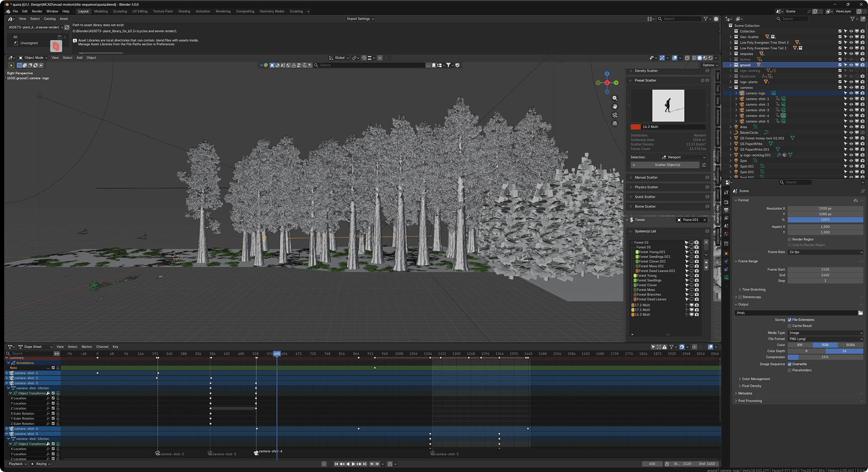Screen dimensions: 868x472
Task: Set color depth to 16
Action: click(844, 351)
